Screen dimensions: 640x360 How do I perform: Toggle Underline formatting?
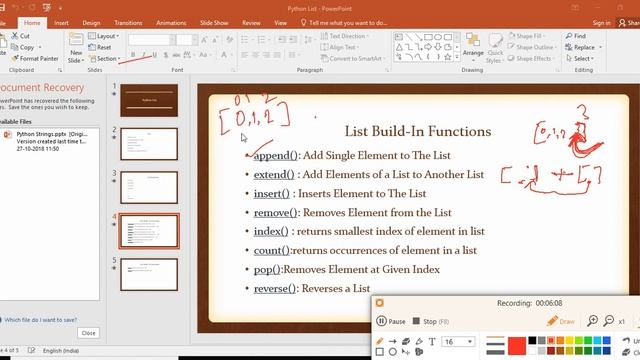(x=154, y=55)
